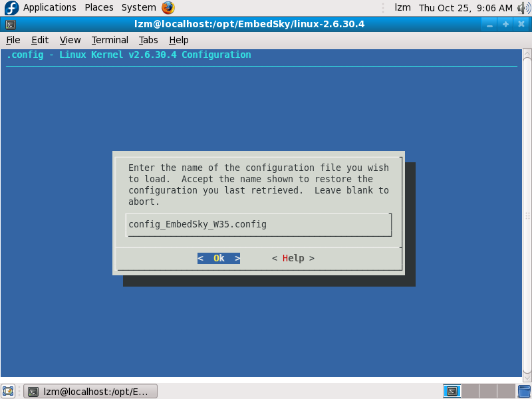Switch to the second workspace
Image resolution: width=532 pixels, height=399 pixels.
pyautogui.click(x=470, y=391)
